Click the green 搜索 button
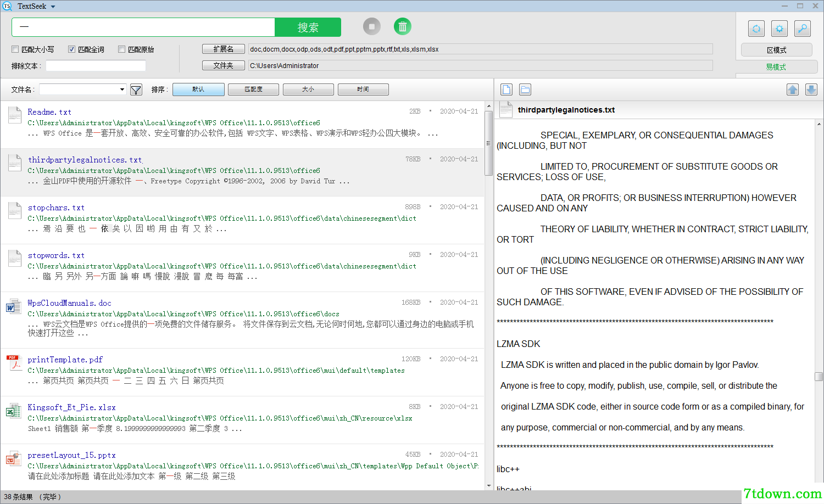This screenshot has height=504, width=824. tap(308, 27)
